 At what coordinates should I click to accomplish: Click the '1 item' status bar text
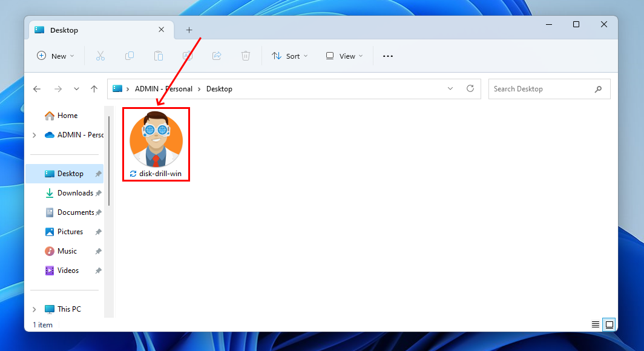(43, 325)
